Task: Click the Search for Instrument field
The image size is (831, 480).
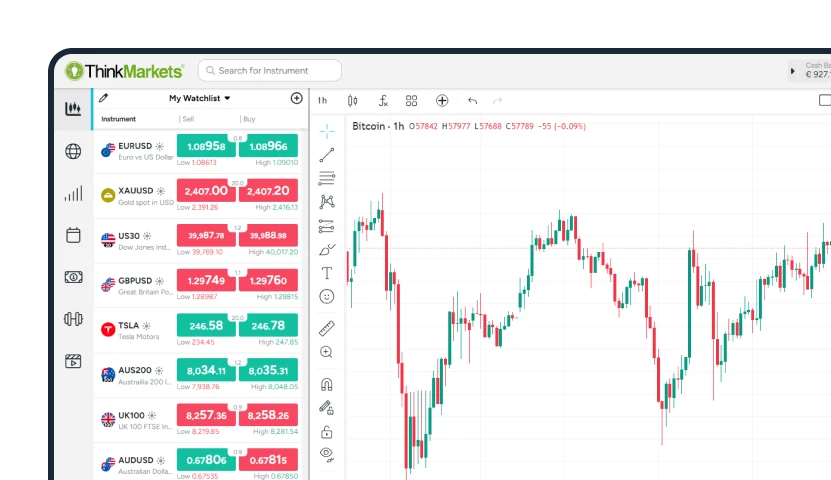Action: pos(270,71)
